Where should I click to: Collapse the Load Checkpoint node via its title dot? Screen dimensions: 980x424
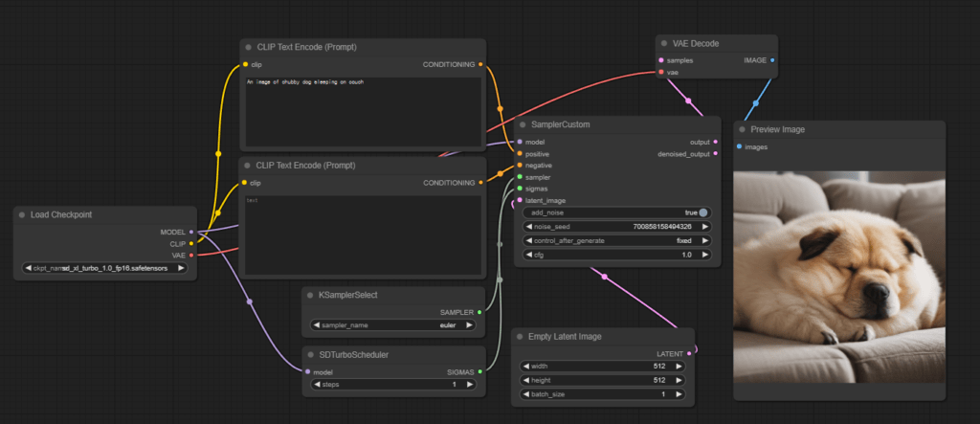pyautogui.click(x=21, y=214)
